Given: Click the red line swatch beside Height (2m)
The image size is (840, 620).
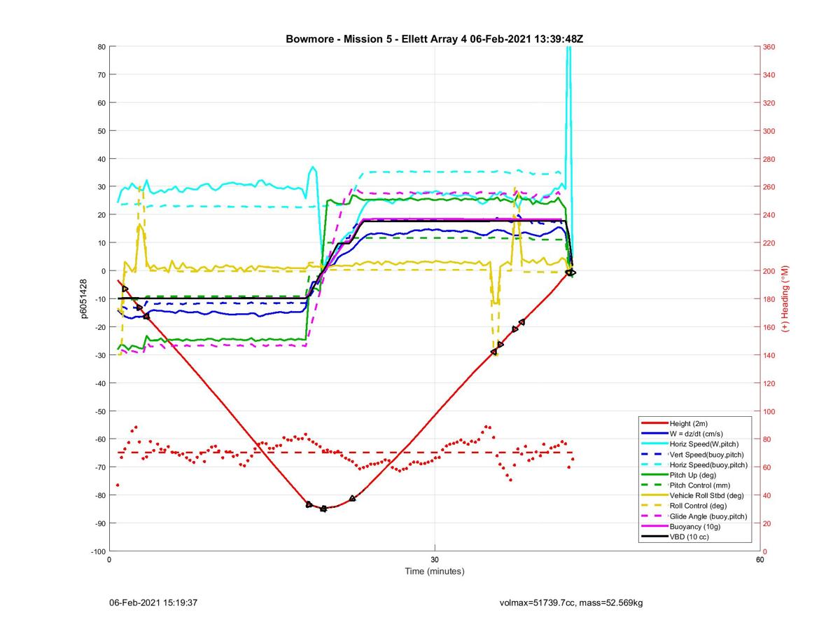Looking at the screenshot, I should click(654, 424).
